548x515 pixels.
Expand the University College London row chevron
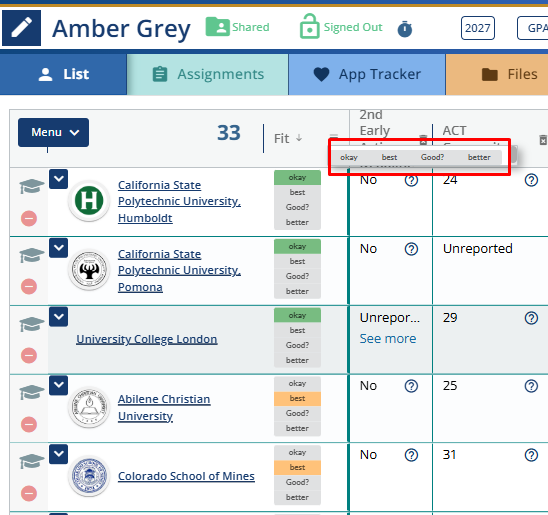(x=58, y=317)
